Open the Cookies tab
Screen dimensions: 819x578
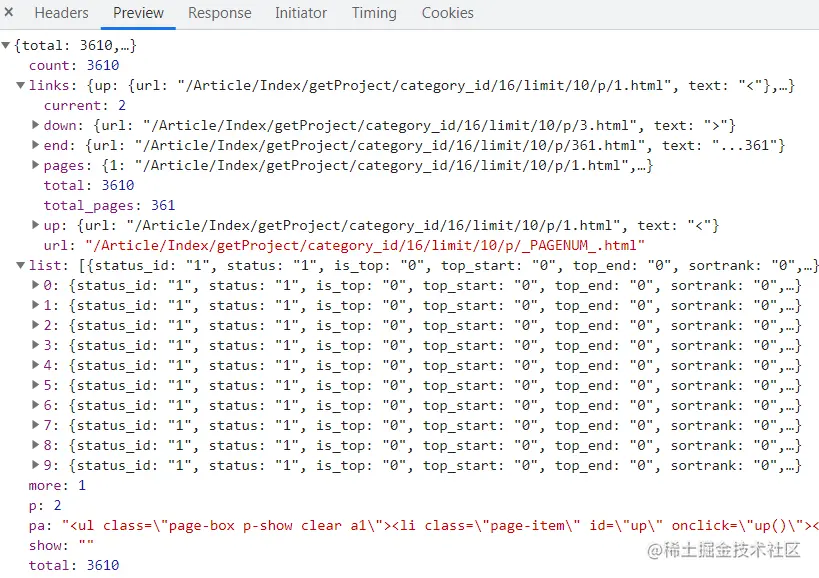click(x=448, y=13)
